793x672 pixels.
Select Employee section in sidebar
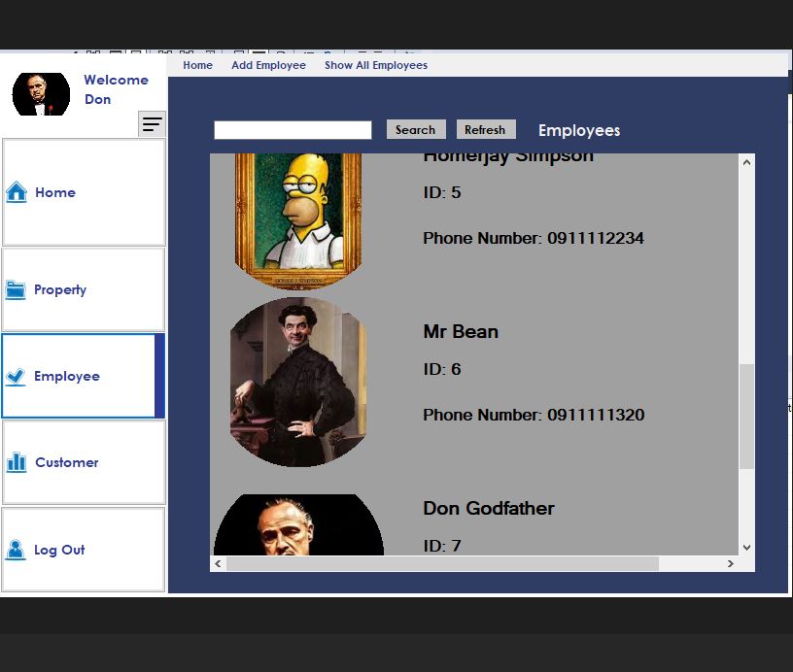(x=84, y=376)
